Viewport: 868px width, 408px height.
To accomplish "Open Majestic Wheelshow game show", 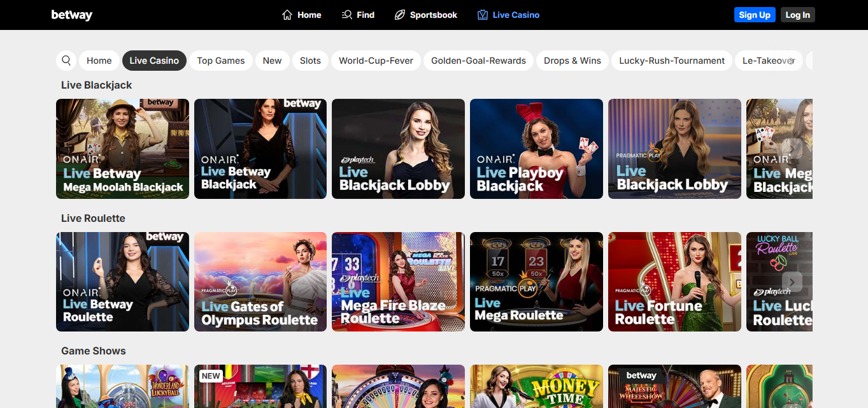I will pyautogui.click(x=674, y=386).
